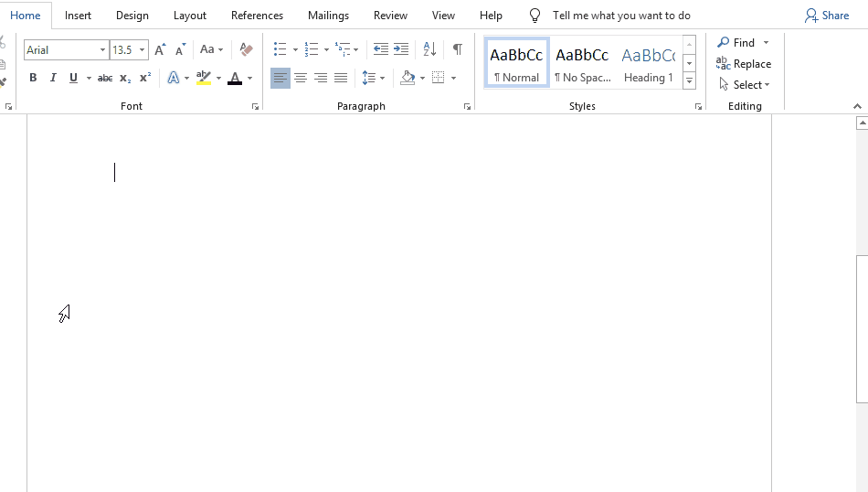Click Find in Editing group
The height and width of the screenshot is (492, 868).
(736, 43)
